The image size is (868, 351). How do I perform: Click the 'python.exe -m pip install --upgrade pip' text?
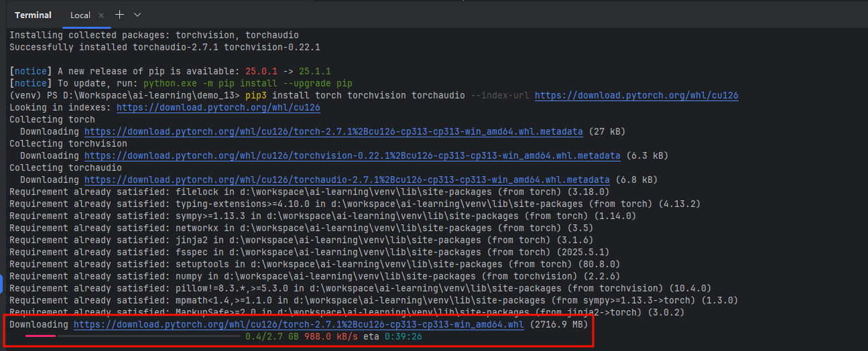point(247,84)
